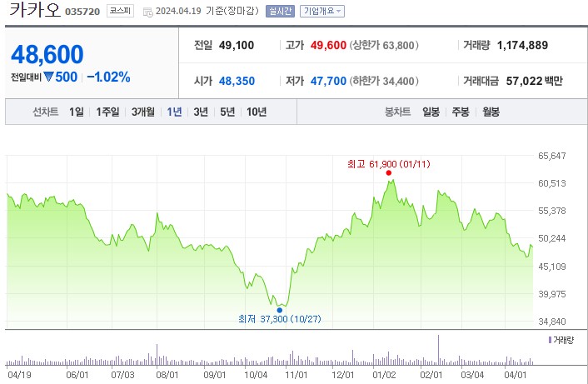Screen dimensions: 588x384
Task: Open the 주봉 weekly candle chart
Action: 461,112
